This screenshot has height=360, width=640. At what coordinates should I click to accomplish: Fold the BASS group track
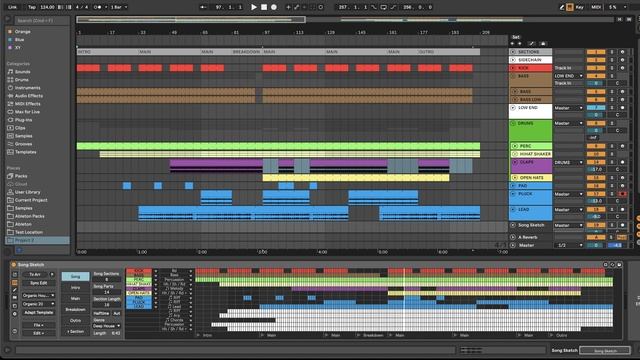513,76
